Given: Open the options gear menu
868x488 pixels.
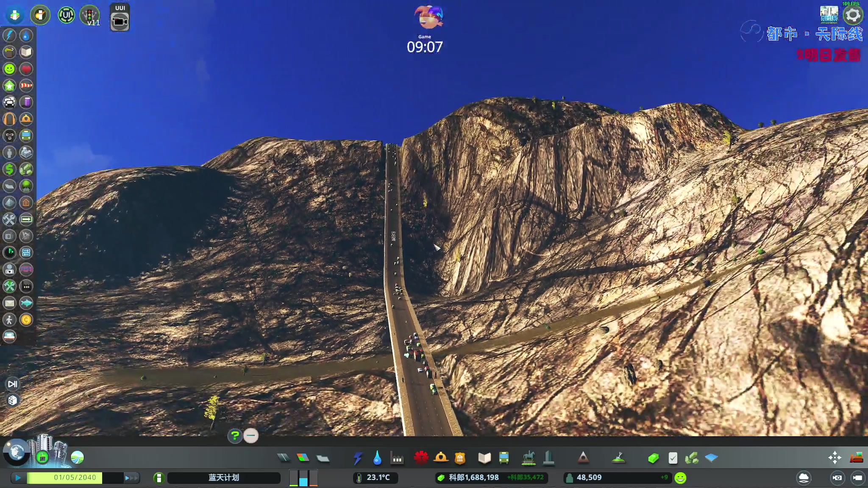Looking at the screenshot, I should (x=853, y=16).
